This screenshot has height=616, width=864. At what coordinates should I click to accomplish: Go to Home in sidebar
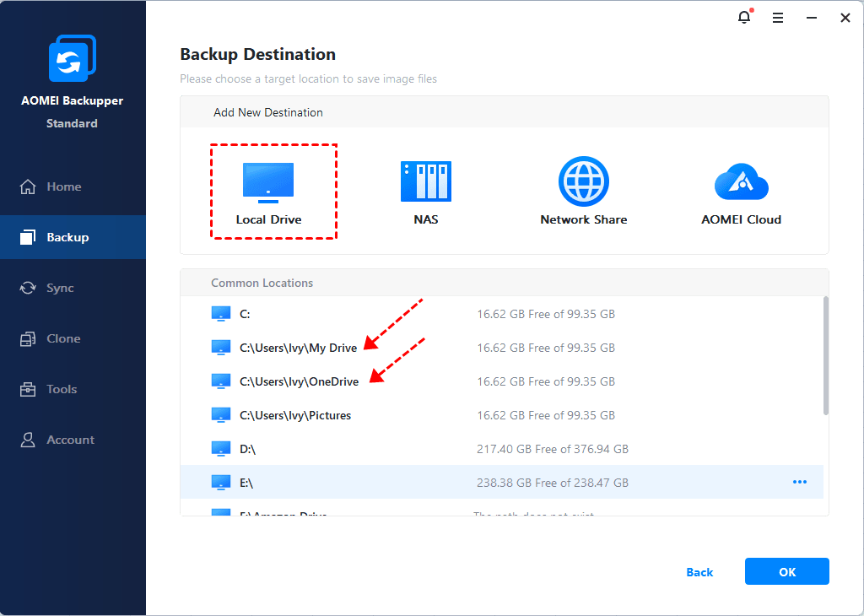click(64, 186)
